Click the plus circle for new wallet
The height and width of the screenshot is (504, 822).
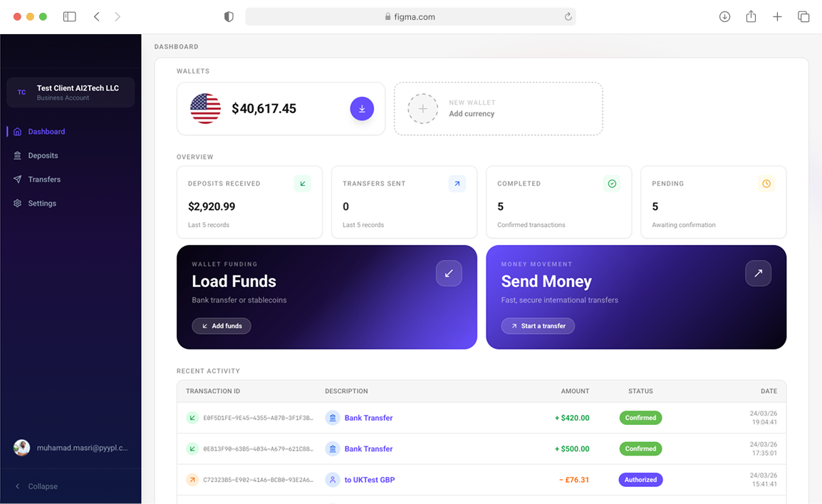[422, 108]
